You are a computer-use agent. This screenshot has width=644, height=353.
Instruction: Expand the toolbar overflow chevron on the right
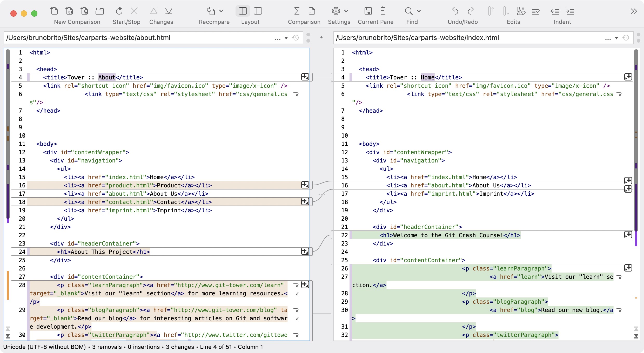tap(634, 11)
